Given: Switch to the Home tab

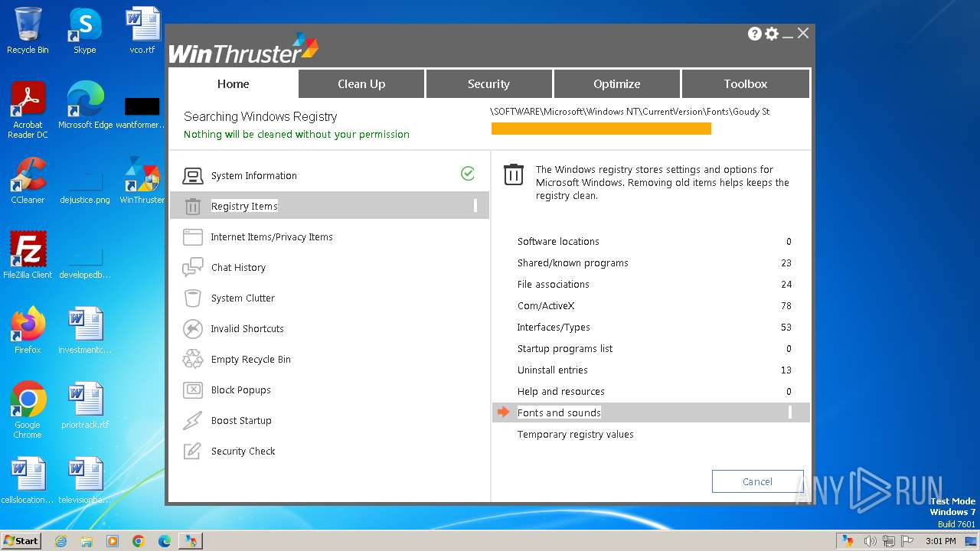Looking at the screenshot, I should (233, 83).
